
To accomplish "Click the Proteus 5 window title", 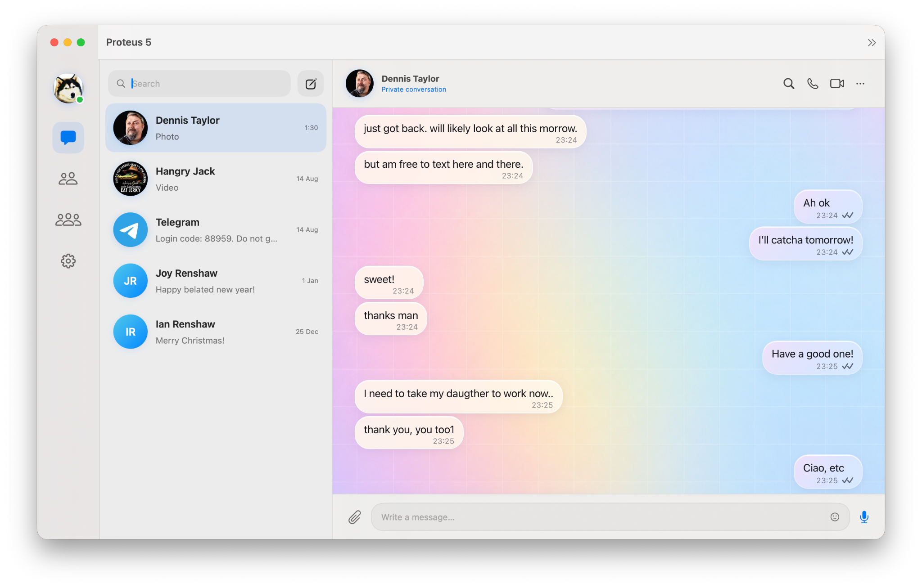I will 129,42.
